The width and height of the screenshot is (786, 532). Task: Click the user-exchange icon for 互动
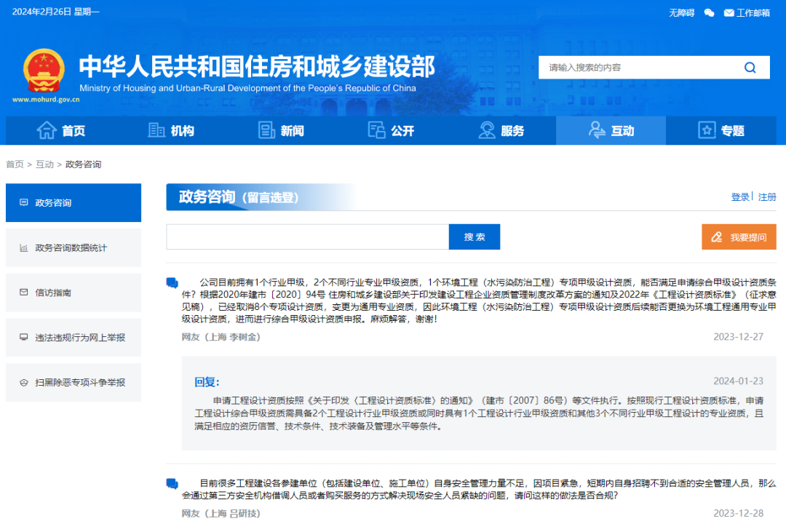click(597, 130)
